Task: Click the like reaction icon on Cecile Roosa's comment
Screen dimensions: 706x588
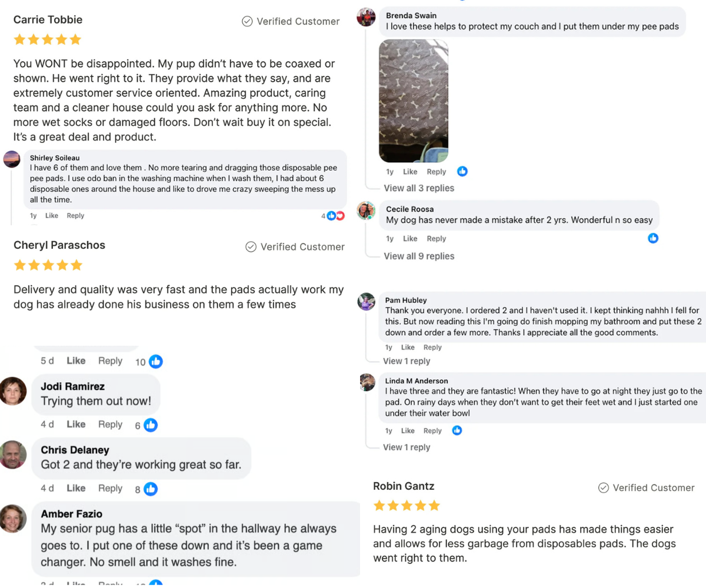Action: pos(653,238)
